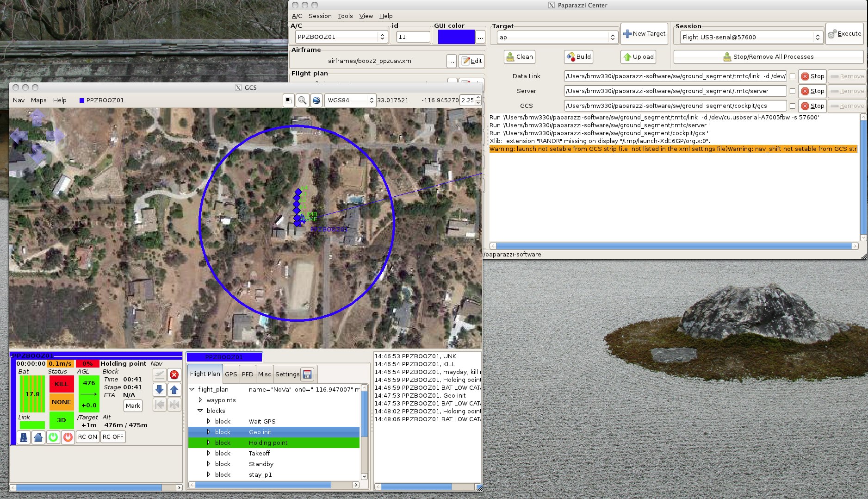Click the save floppy icon next to Settings
This screenshot has width=868, height=499.
(307, 374)
